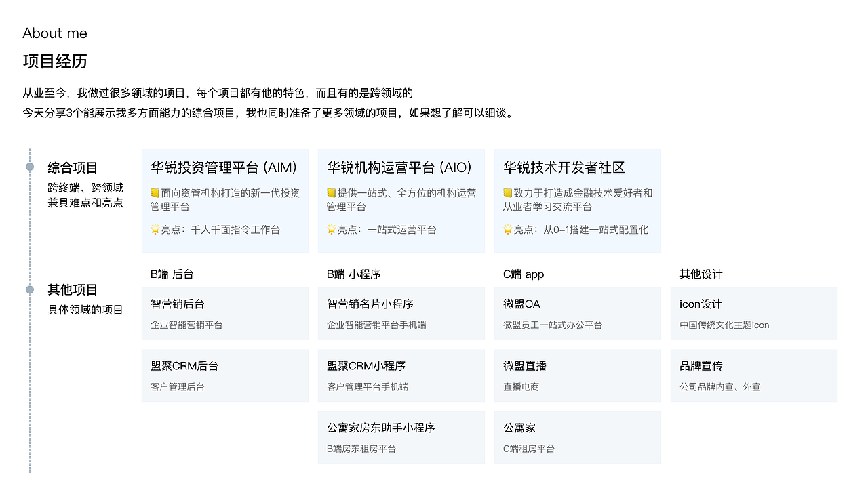Open the 微盟直播 card
This screenshot has width=868, height=488.
pyautogui.click(x=577, y=375)
